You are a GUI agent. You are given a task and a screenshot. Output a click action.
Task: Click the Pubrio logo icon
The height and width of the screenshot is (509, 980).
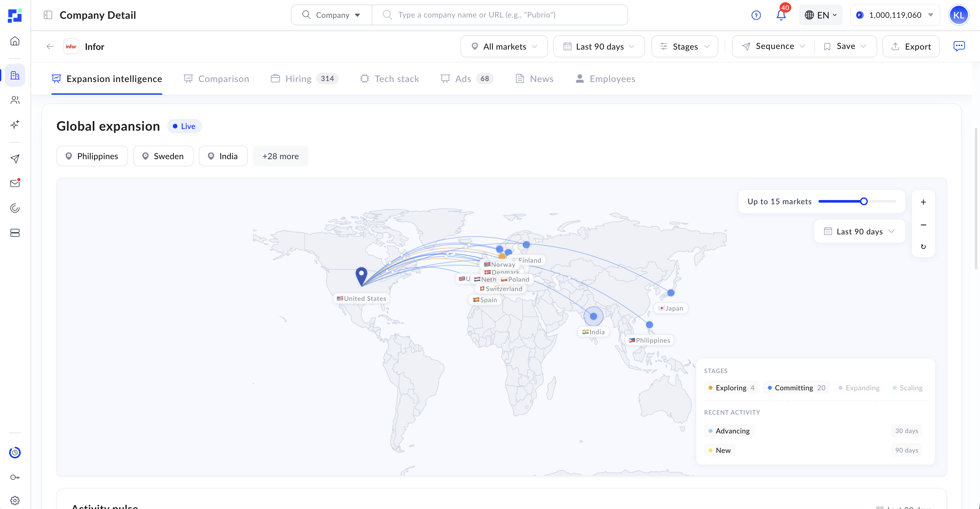pyautogui.click(x=15, y=15)
